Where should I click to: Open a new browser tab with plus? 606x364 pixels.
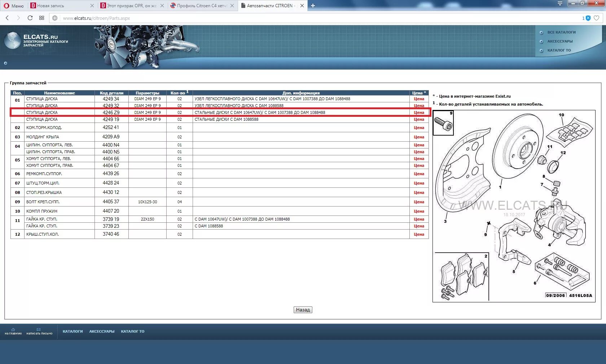tap(313, 6)
